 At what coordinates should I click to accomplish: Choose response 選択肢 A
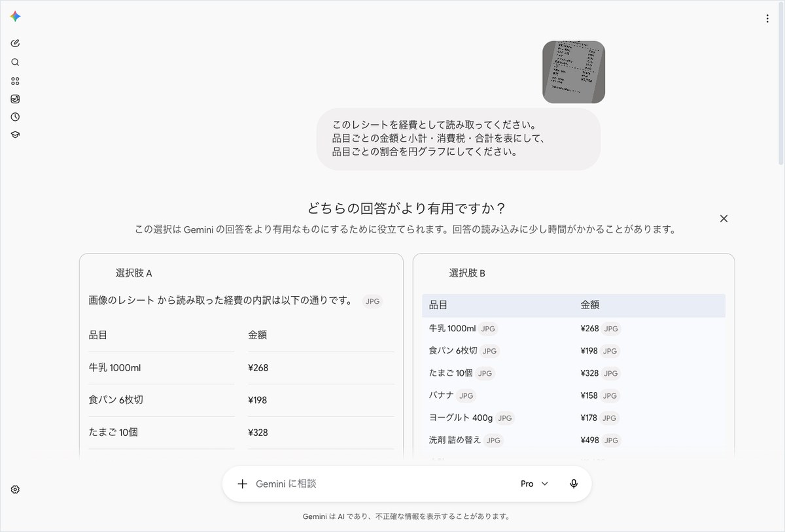pos(133,273)
